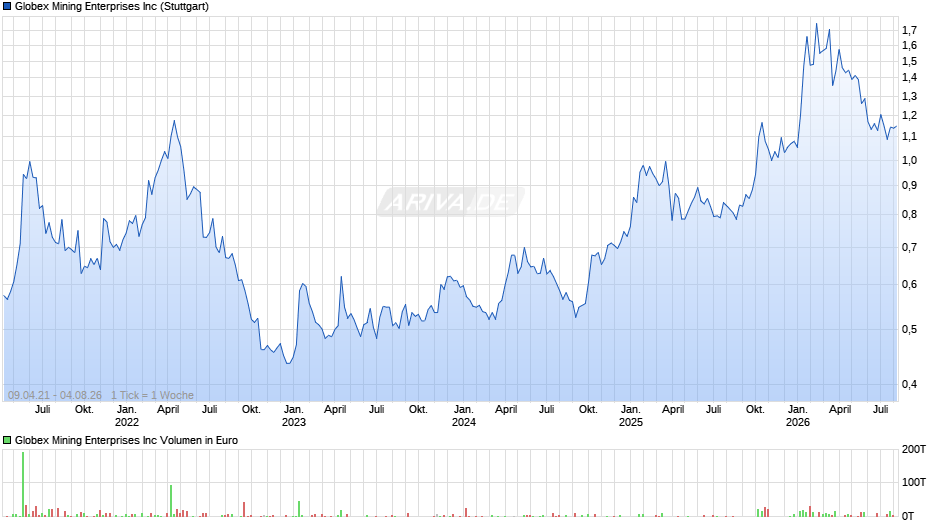This screenshot has width=940, height=526.
Task: Click the '1,6' price axis label
Action: pyautogui.click(x=909, y=46)
